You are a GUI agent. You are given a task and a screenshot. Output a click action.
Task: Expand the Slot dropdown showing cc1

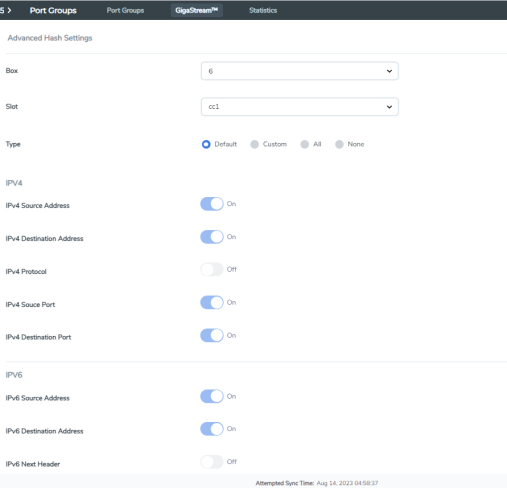[x=299, y=107]
